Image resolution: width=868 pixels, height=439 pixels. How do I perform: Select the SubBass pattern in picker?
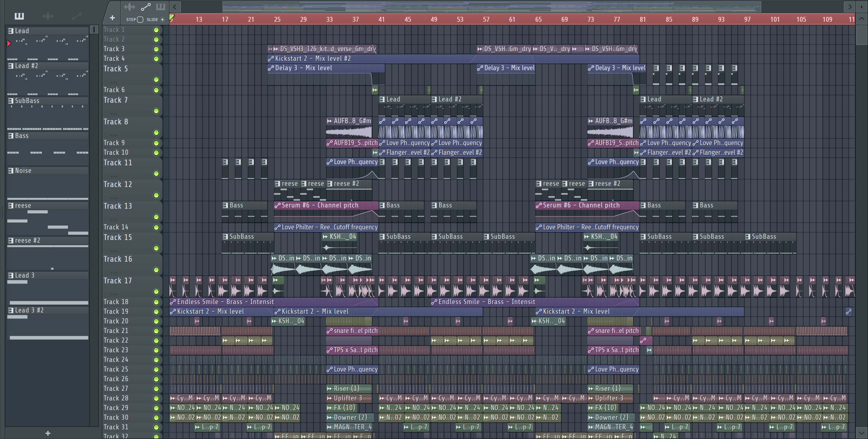(48, 101)
